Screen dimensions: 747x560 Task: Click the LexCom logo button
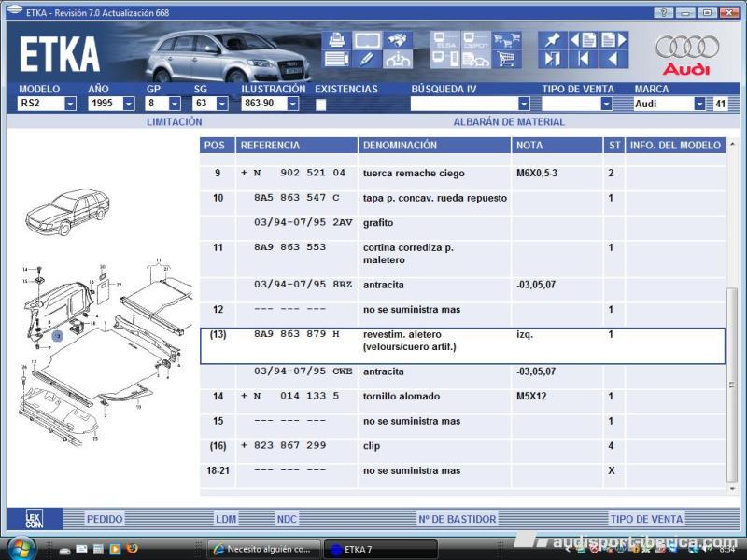click(x=35, y=519)
